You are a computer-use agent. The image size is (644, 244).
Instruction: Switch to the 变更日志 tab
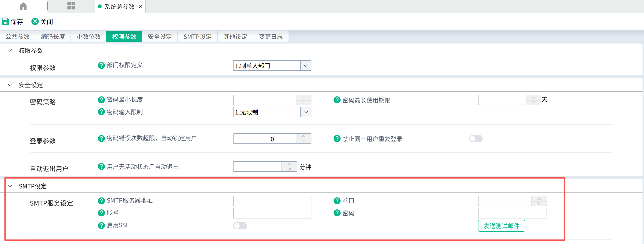coord(271,37)
